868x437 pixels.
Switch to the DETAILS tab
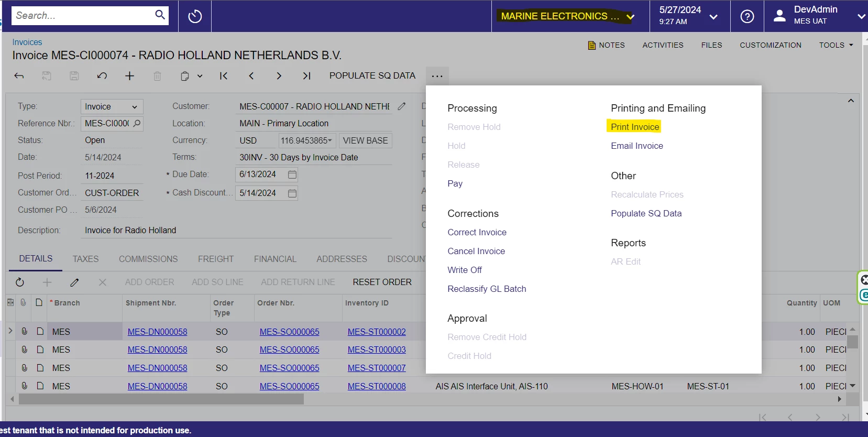pyautogui.click(x=36, y=259)
